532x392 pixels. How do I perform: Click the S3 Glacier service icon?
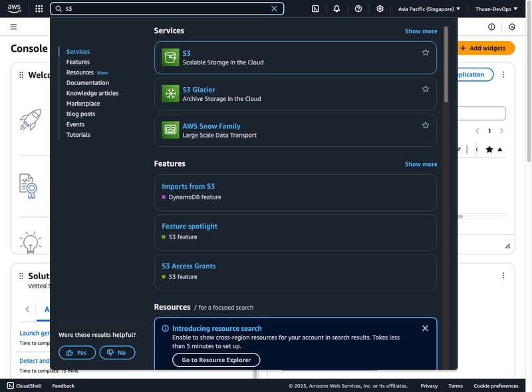coord(171,94)
